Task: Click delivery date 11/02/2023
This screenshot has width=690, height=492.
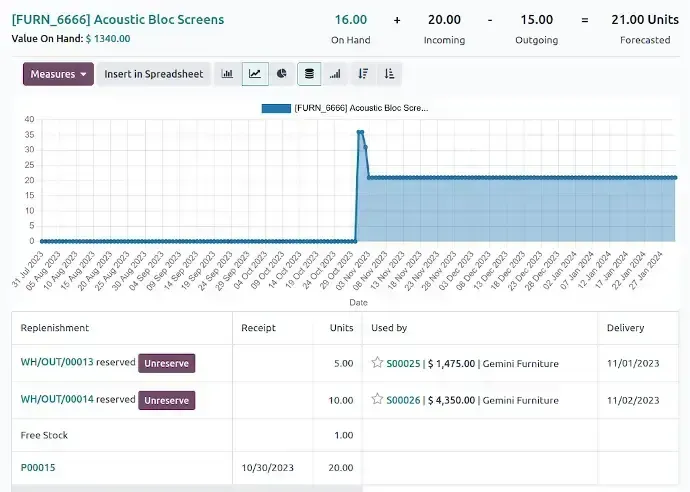Action: pyautogui.click(x=633, y=400)
